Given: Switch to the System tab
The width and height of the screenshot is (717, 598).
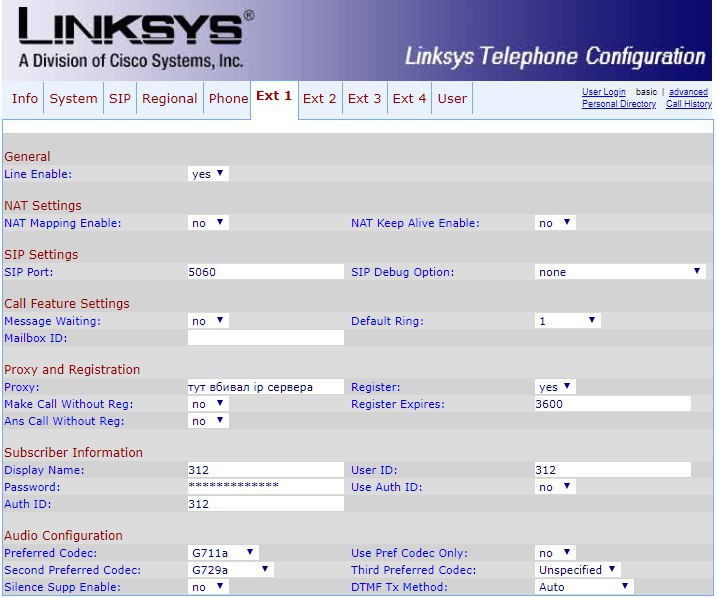Looking at the screenshot, I should pos(73,98).
